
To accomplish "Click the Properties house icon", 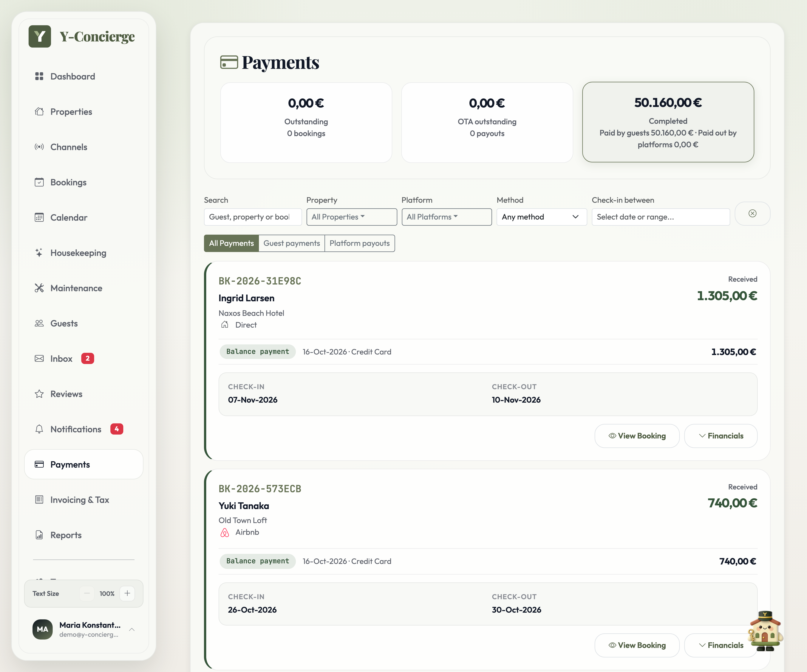I will tap(39, 112).
